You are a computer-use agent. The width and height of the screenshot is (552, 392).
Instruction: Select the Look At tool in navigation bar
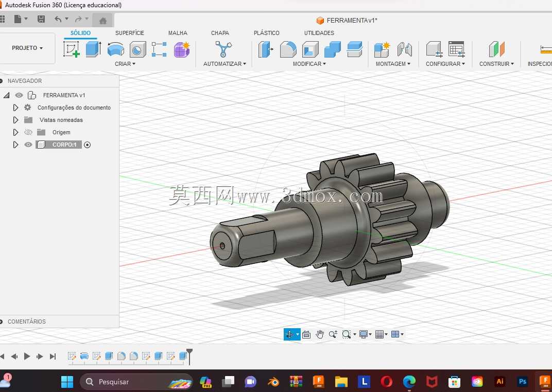pos(306,334)
